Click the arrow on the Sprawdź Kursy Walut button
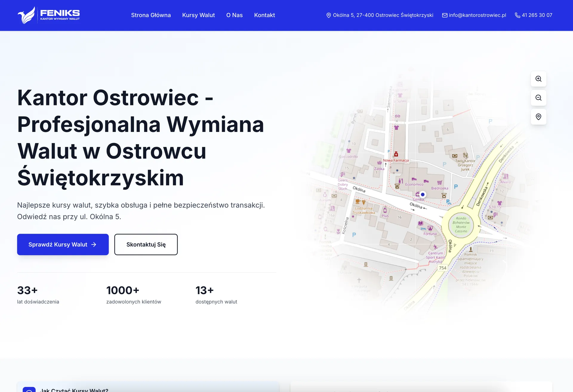 [x=94, y=245]
